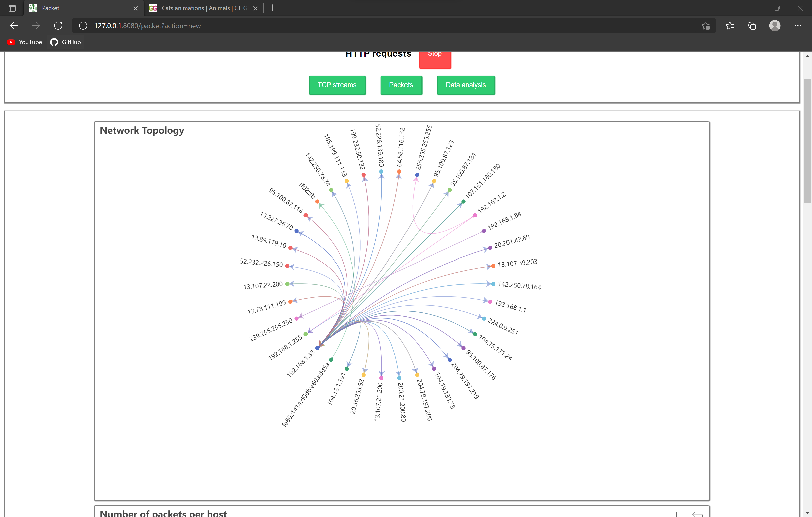Viewport: 812px width, 517px height.
Task: Open the YouTube bookmark
Action: click(x=25, y=42)
